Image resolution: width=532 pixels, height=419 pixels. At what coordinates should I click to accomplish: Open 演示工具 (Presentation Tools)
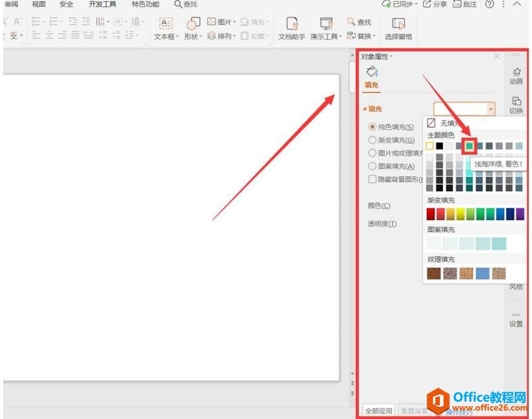[x=326, y=24]
